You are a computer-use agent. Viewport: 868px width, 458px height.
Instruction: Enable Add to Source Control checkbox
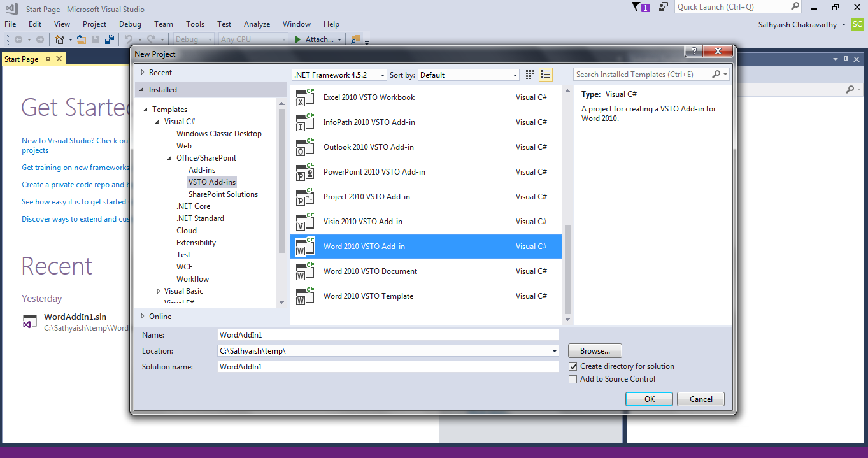pos(573,379)
